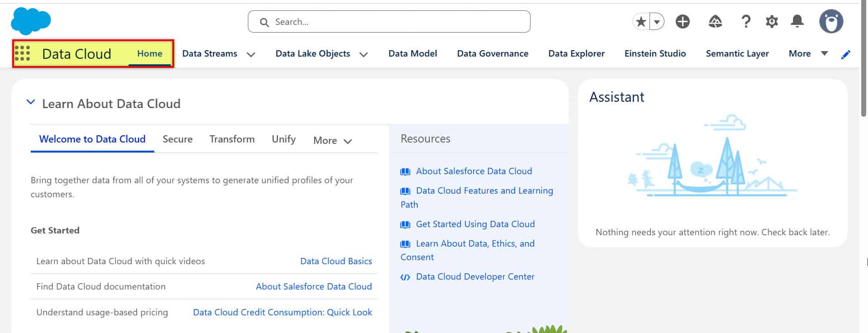
Task: Click the code icon beside Data Cloud Developer Center
Action: point(405,277)
